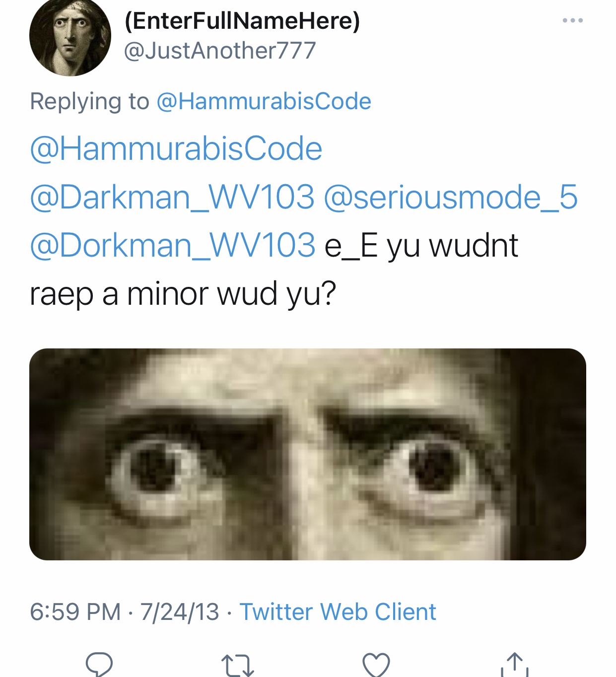
Task: Open @HammurabisCode in the Replying to line
Action: pyautogui.click(x=264, y=101)
